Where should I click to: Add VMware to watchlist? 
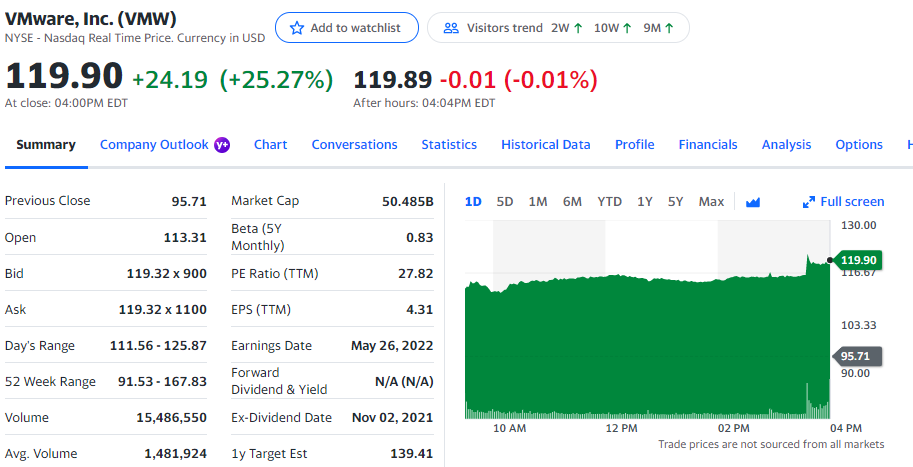coord(346,28)
